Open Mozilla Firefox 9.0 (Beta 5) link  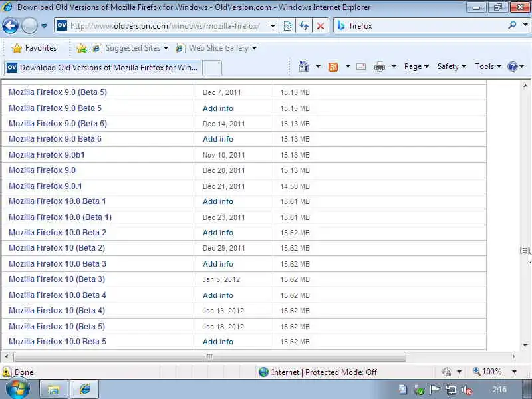coord(58,92)
